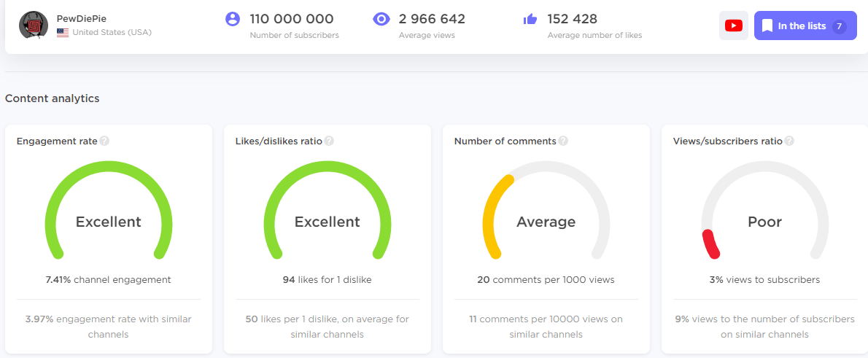The image size is (868, 358).
Task: Click the 3% views to subscribers text
Action: point(764,280)
